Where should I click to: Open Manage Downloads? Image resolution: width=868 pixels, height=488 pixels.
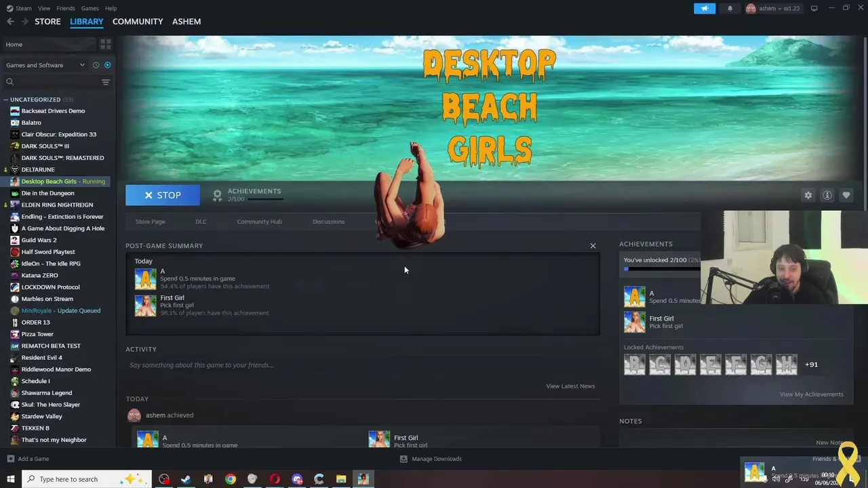(431, 459)
